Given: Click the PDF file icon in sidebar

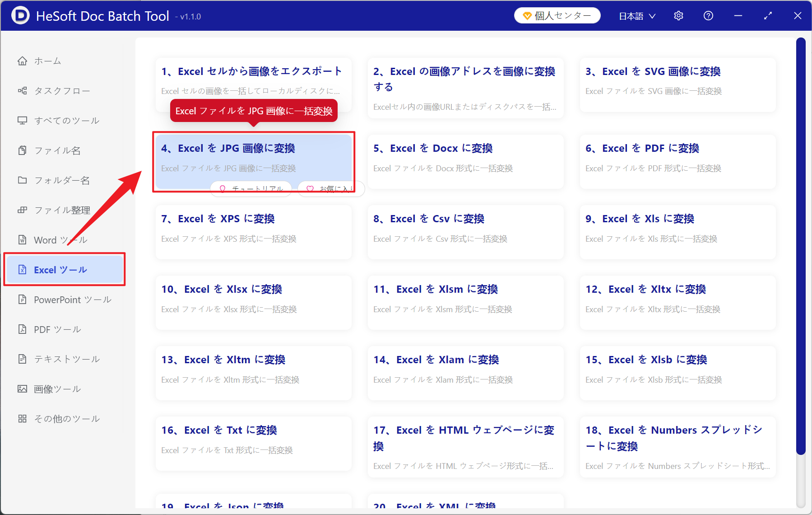Looking at the screenshot, I should tap(22, 329).
